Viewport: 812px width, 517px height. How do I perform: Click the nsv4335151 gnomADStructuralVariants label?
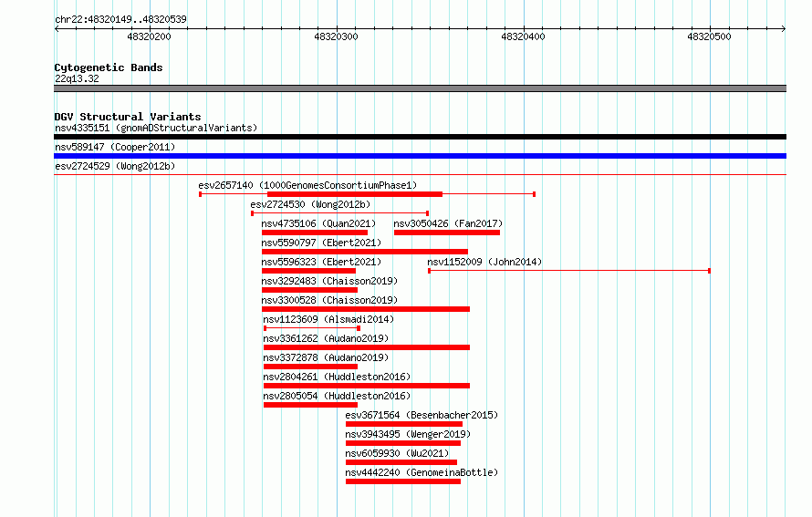(x=156, y=128)
